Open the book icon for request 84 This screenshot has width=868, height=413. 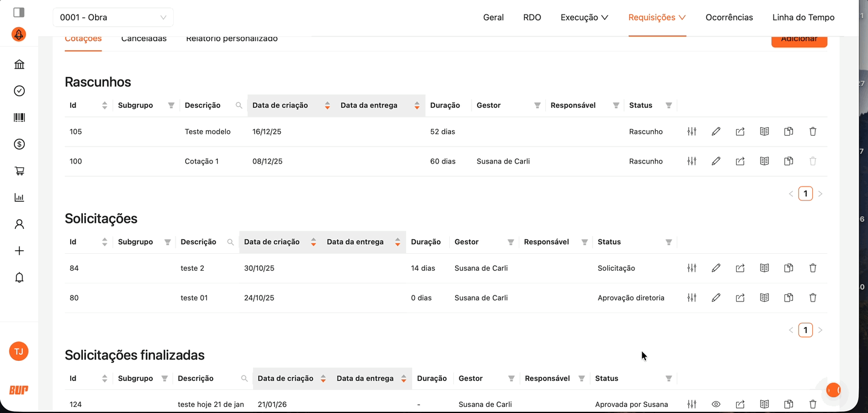pos(764,268)
